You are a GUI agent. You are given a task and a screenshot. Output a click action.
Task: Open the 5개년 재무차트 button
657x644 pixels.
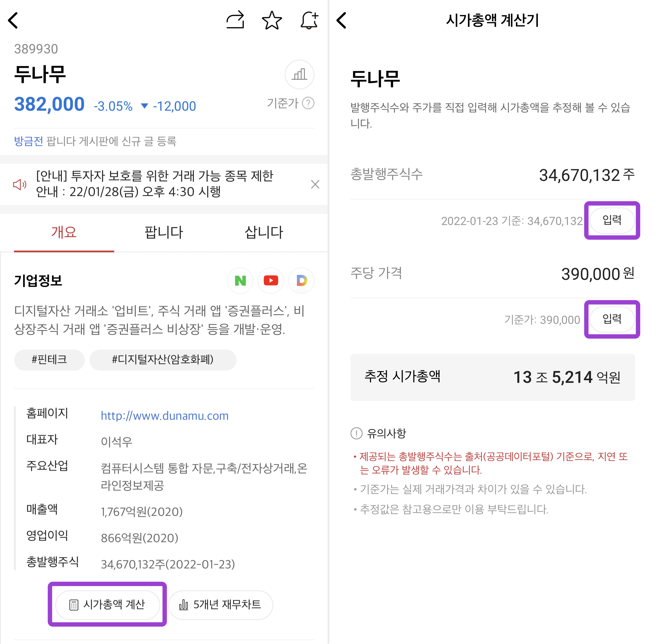click(x=220, y=604)
